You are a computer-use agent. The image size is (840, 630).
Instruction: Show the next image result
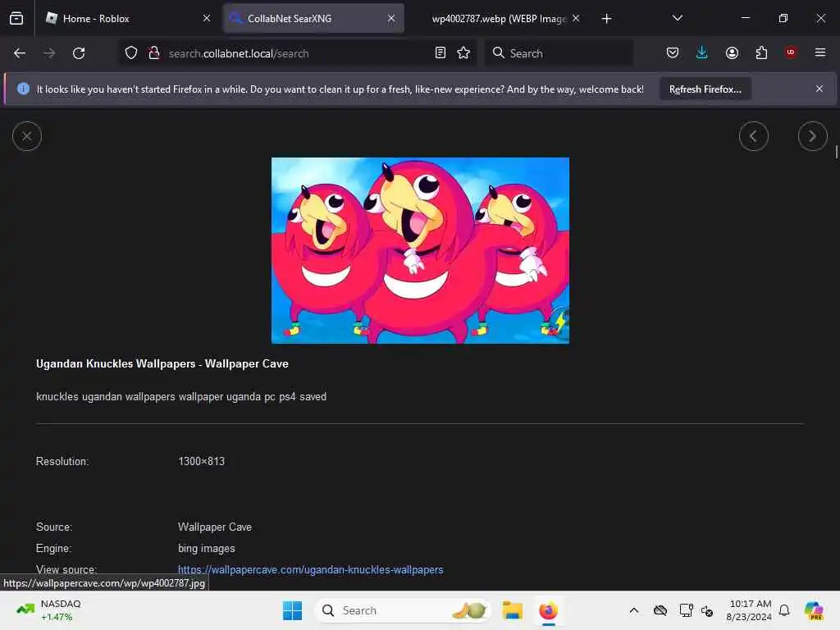point(813,136)
